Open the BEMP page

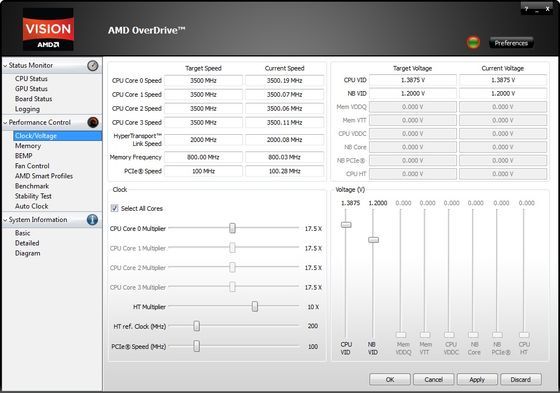24,156
